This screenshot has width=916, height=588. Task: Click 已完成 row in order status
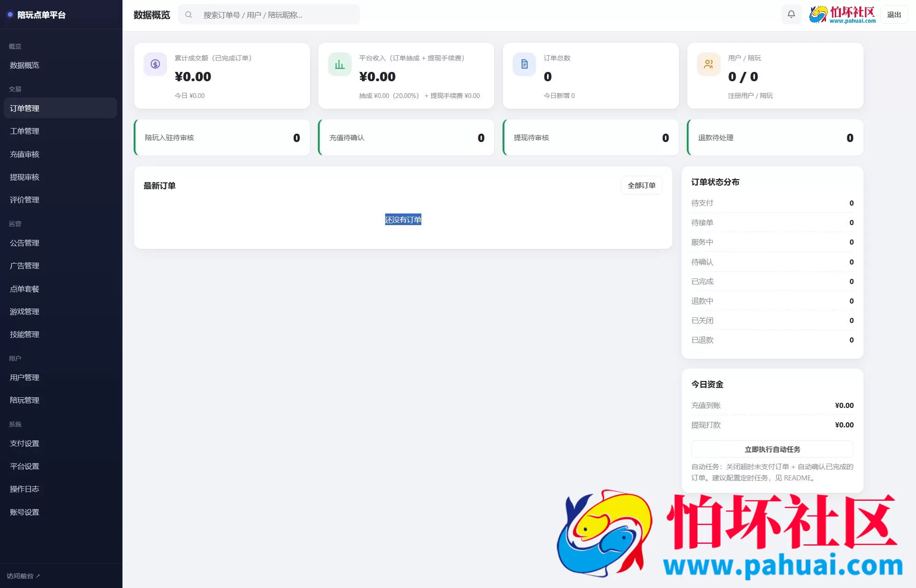pos(772,282)
